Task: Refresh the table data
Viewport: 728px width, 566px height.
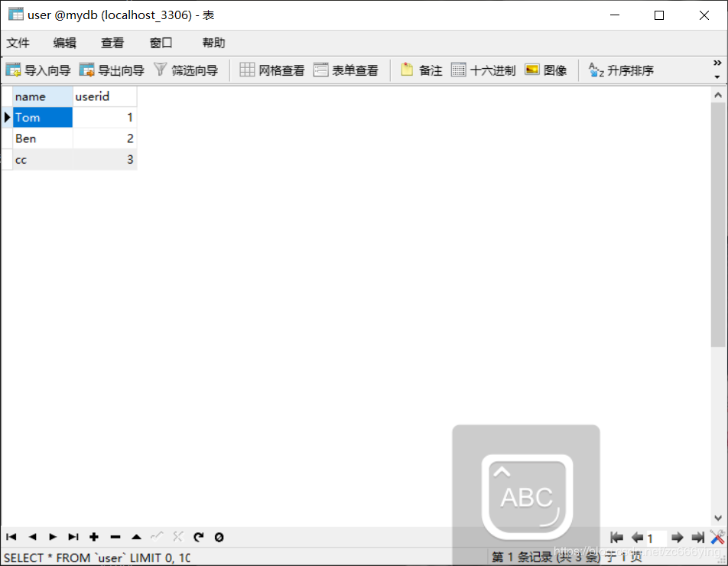Action: pos(199,537)
